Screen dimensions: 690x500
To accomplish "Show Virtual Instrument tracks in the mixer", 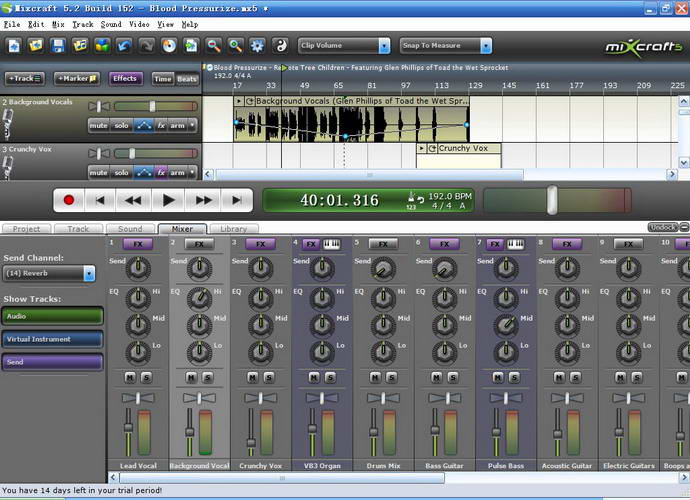I will point(52,339).
